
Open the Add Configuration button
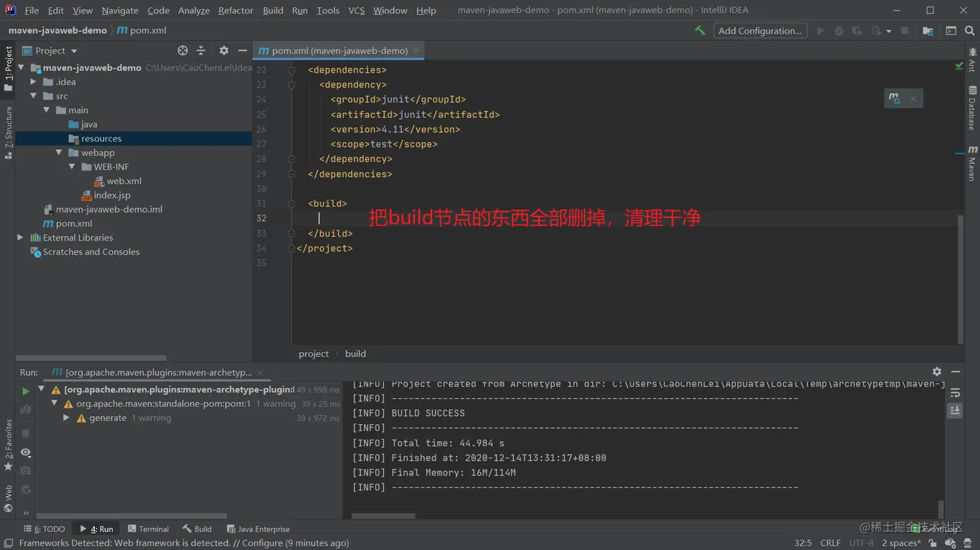click(760, 30)
